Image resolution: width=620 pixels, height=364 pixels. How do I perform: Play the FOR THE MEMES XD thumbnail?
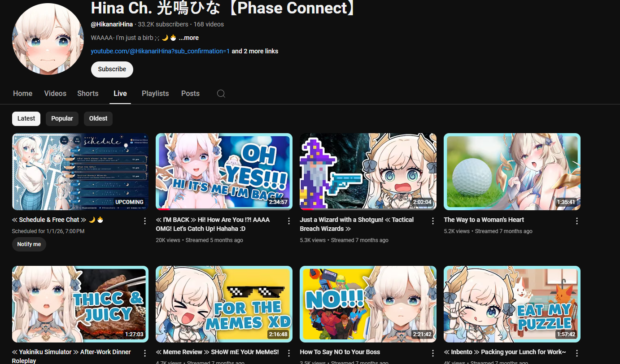point(224,304)
